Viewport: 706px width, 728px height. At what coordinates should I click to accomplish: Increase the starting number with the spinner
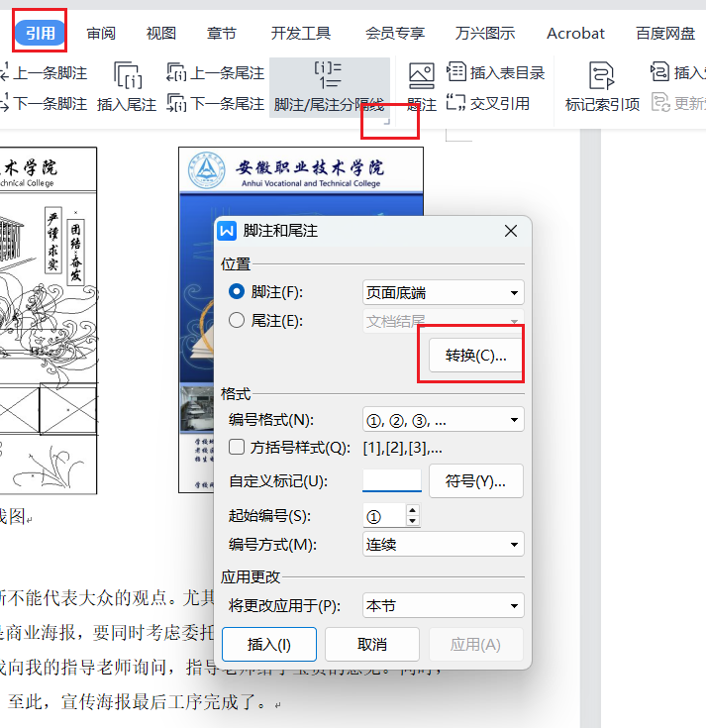(413, 511)
